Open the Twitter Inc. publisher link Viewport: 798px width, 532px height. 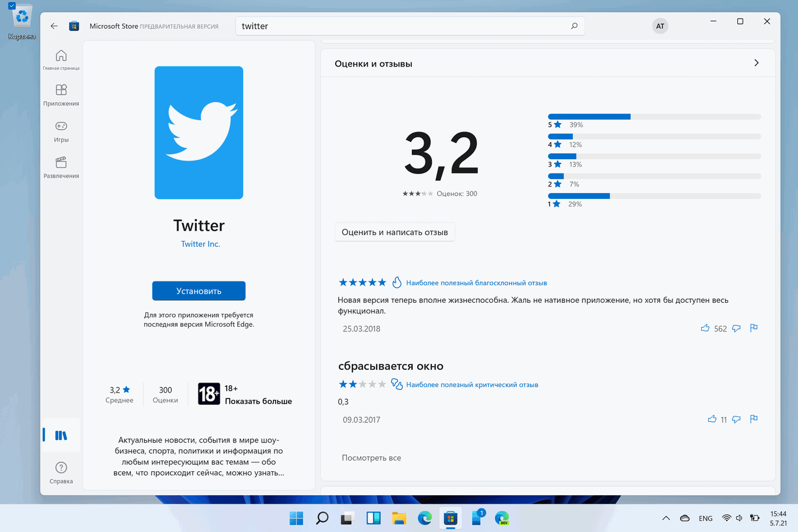201,244
